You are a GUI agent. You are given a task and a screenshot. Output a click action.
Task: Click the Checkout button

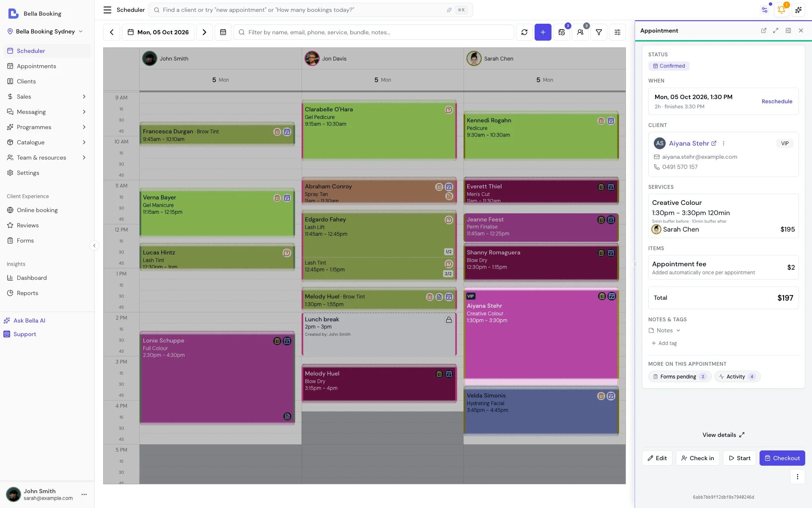pos(782,458)
